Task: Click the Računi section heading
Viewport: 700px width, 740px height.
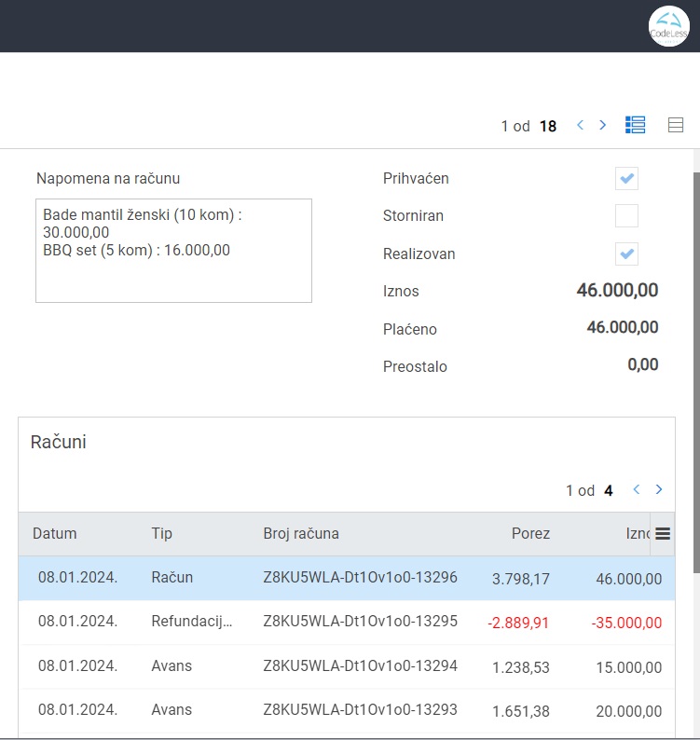Action: pyautogui.click(x=58, y=442)
